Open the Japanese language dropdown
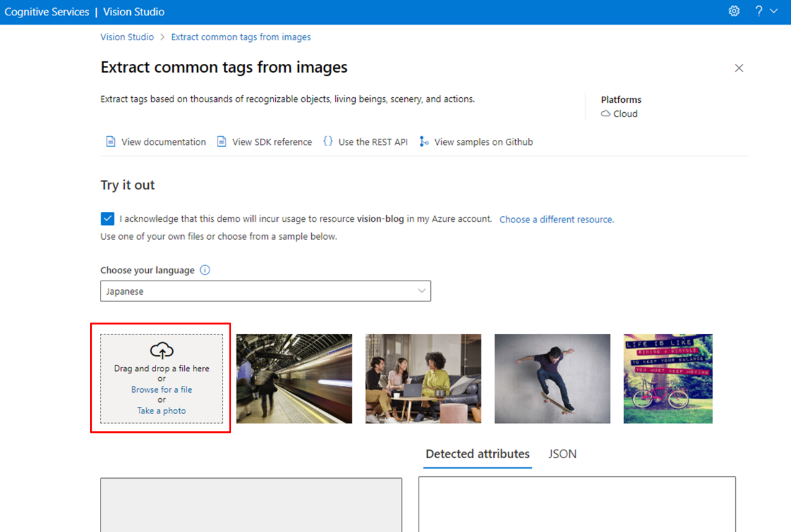Screen dimensions: 791x532 coord(265,291)
